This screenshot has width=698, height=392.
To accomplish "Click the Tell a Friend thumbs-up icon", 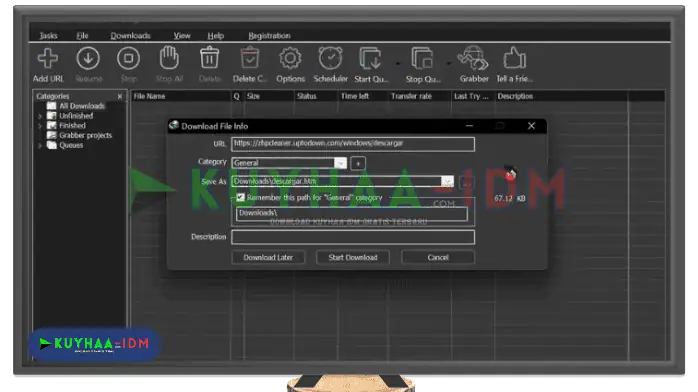I will (515, 58).
